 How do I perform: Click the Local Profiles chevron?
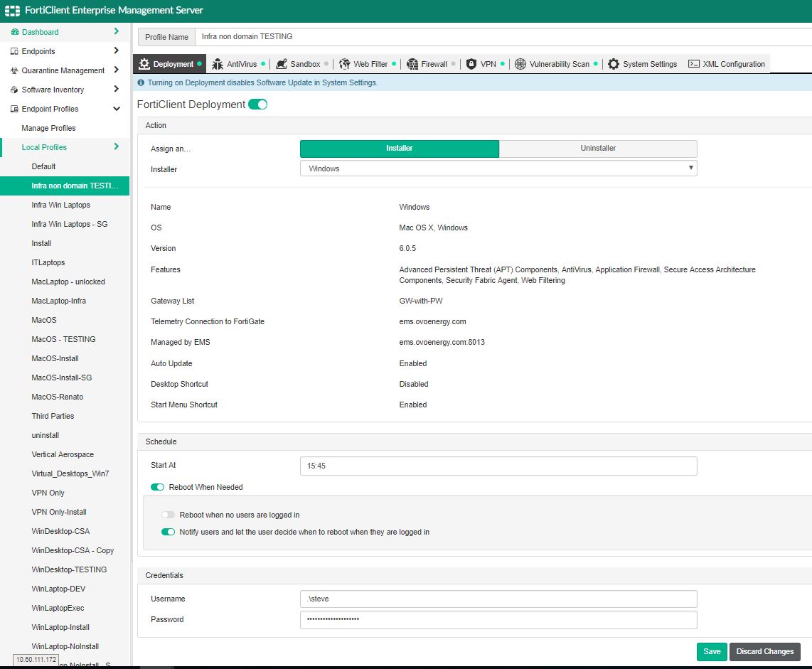click(117, 146)
